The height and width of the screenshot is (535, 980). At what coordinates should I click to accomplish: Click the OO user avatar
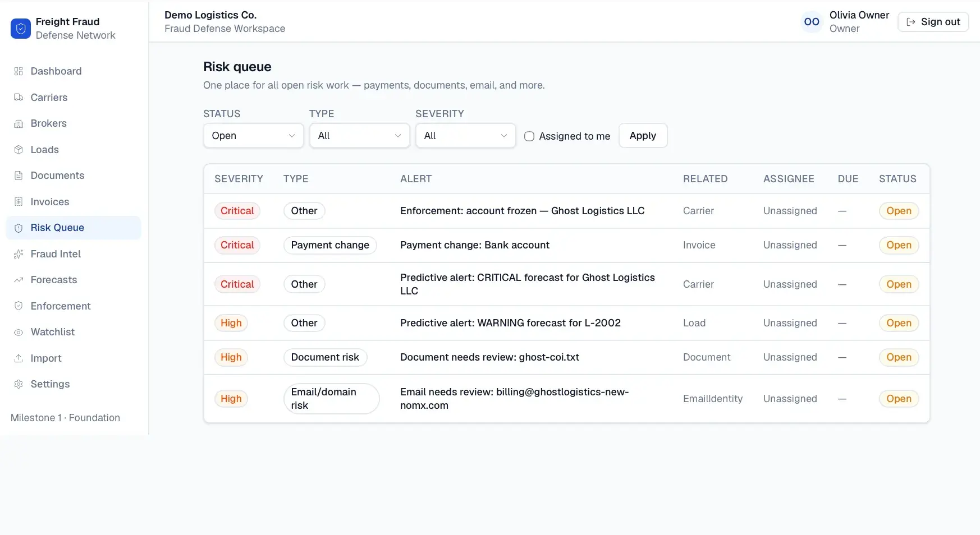pos(812,22)
